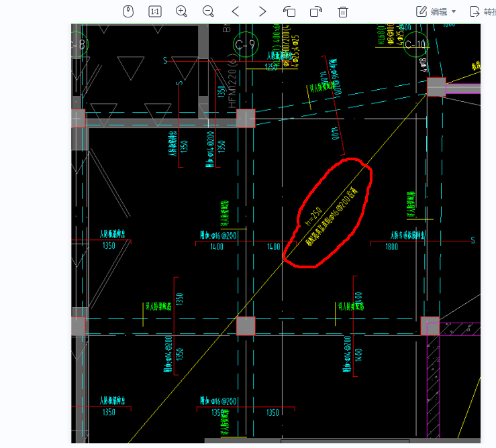Go to the next image
The image size is (496, 448).
[262, 11]
